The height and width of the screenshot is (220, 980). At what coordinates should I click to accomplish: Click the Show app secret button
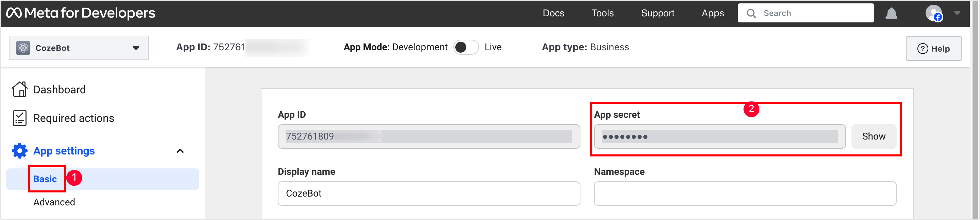click(873, 136)
